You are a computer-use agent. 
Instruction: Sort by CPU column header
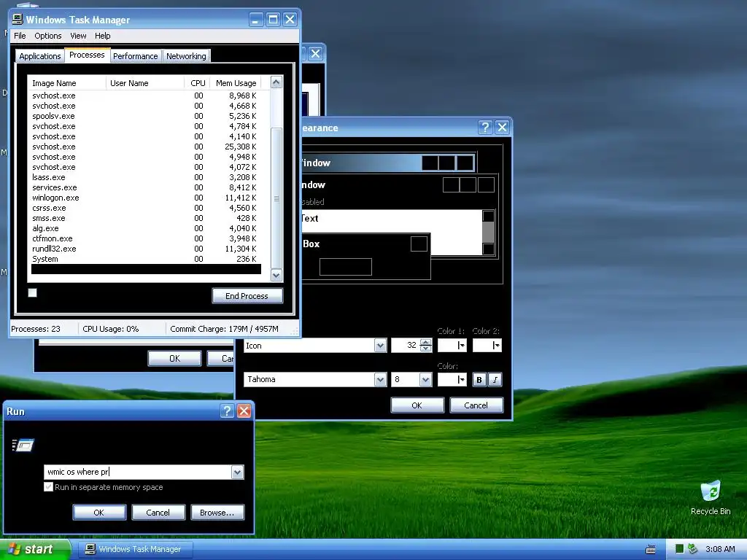[197, 83]
